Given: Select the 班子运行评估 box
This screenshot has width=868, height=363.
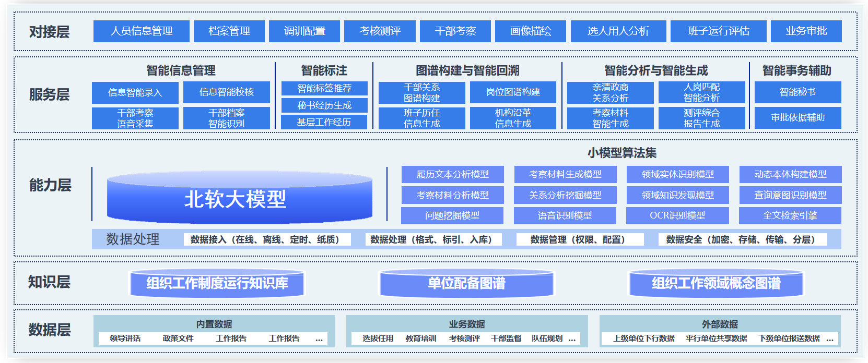Looking at the screenshot, I should click(719, 31).
